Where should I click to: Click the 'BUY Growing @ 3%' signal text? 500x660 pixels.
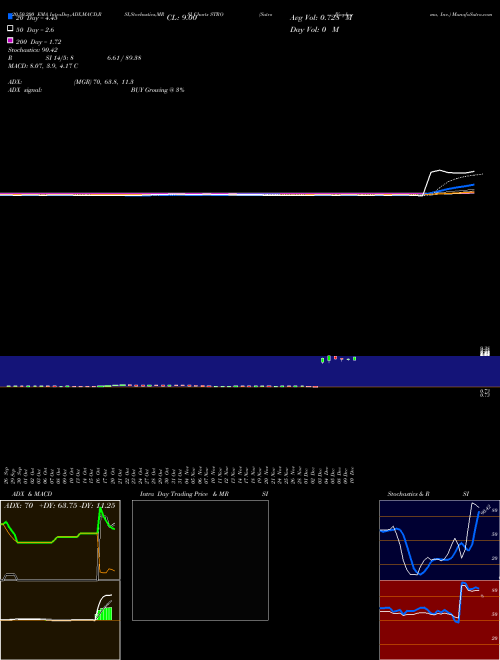(x=157, y=90)
